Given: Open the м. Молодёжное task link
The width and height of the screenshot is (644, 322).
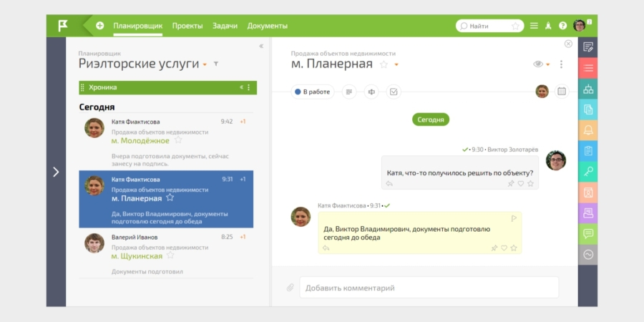Looking at the screenshot, I should point(140,140).
